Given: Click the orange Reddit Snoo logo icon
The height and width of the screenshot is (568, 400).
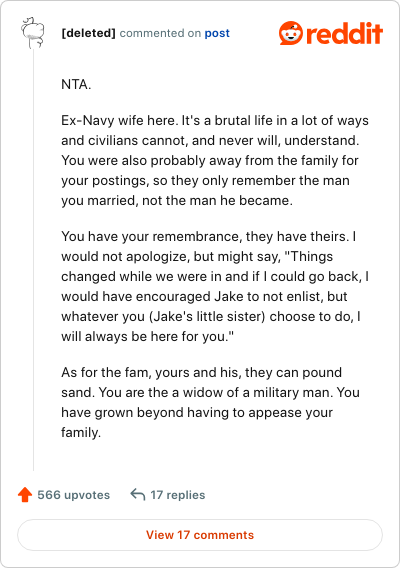Looking at the screenshot, I should pos(291,33).
